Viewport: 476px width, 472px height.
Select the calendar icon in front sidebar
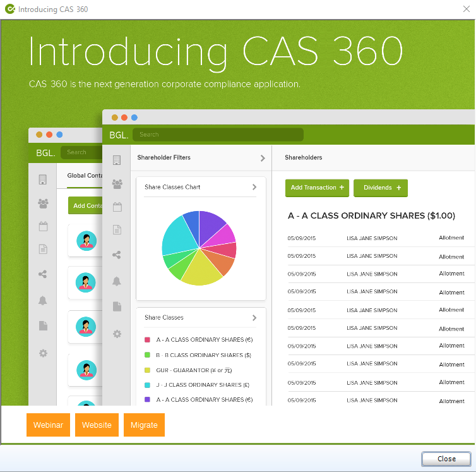coord(117,207)
